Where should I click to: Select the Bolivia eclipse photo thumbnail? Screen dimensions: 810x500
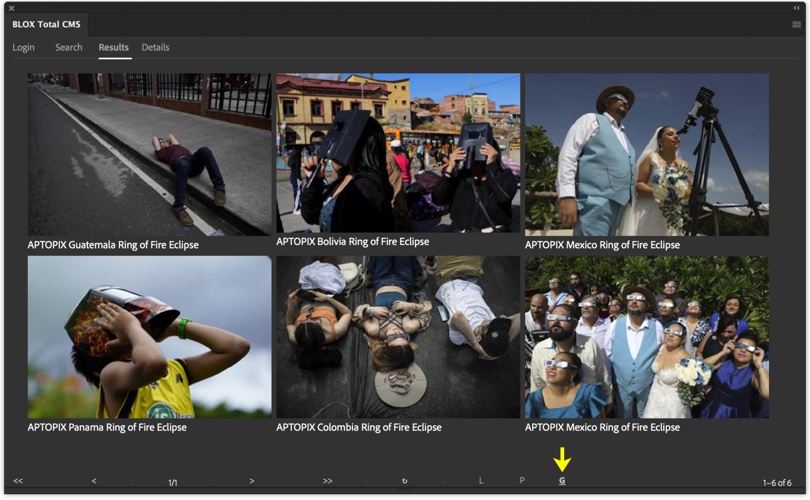pyautogui.click(x=398, y=153)
